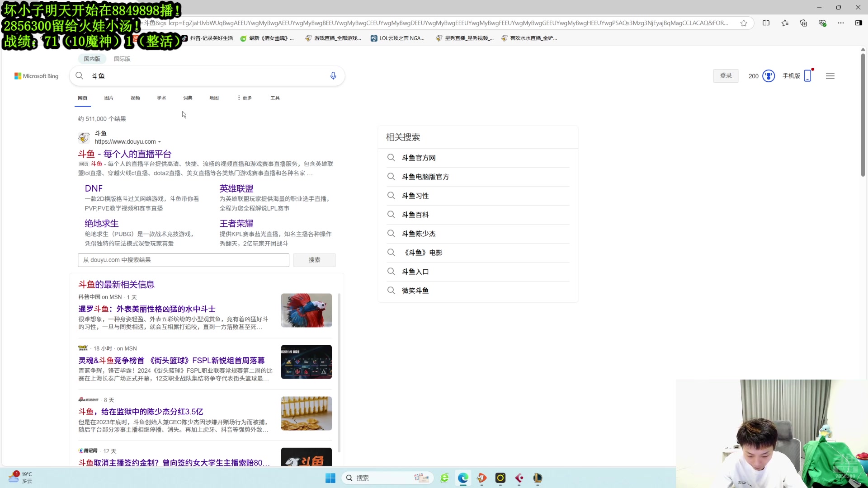The height and width of the screenshot is (488, 868).
Task: Open the gold coins news thumbnail
Action: point(307,413)
